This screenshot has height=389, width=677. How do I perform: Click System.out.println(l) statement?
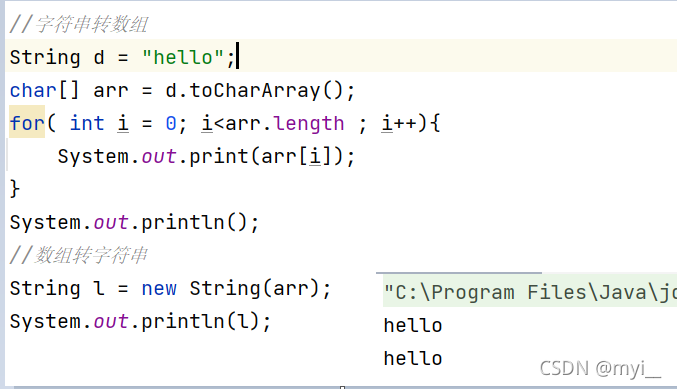(140, 322)
